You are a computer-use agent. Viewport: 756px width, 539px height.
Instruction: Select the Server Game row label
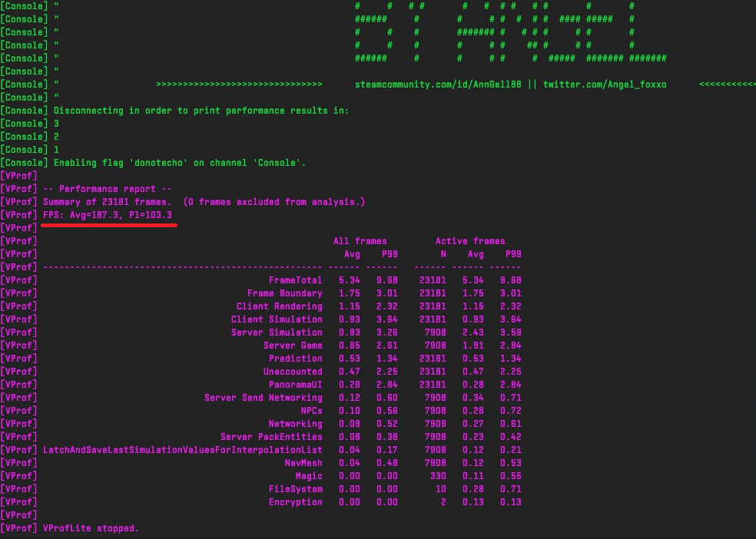coord(293,346)
